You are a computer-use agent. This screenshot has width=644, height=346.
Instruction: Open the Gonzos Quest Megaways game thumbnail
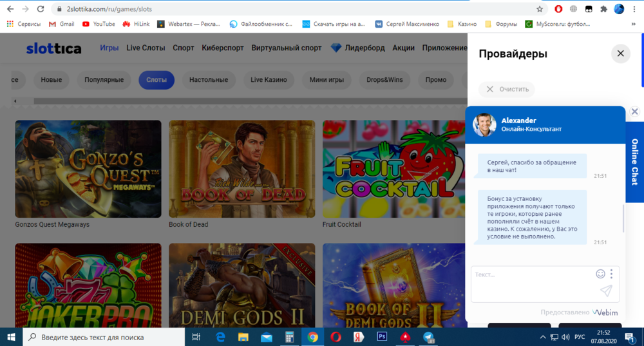88,169
